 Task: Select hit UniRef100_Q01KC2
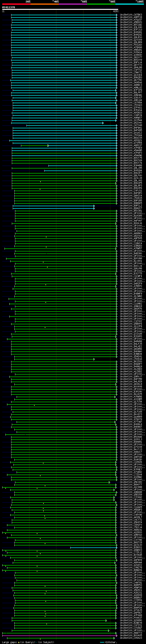131,133
